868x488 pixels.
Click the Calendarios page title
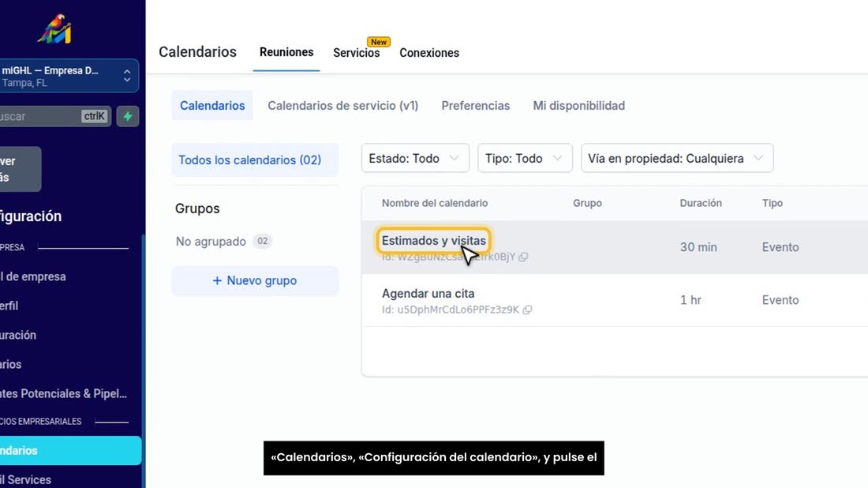197,52
